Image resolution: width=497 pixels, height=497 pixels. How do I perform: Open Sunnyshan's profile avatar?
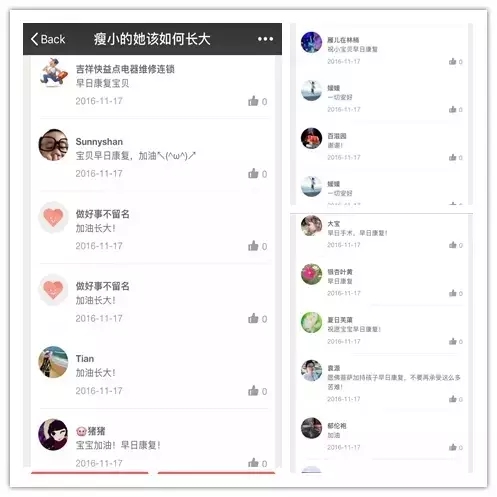(x=53, y=145)
